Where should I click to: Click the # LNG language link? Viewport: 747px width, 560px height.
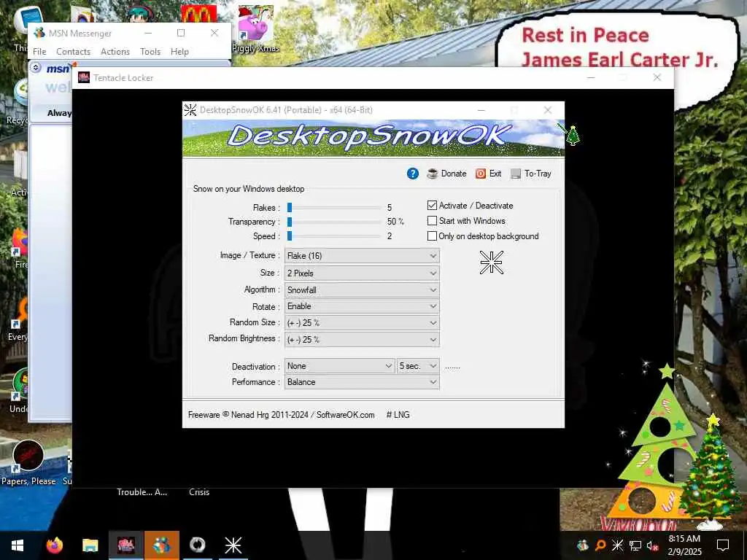[398, 415]
